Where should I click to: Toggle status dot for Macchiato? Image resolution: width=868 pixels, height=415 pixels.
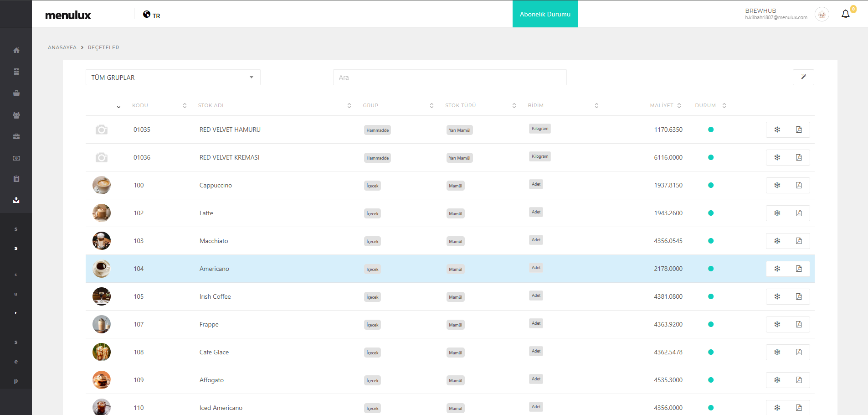(710, 241)
